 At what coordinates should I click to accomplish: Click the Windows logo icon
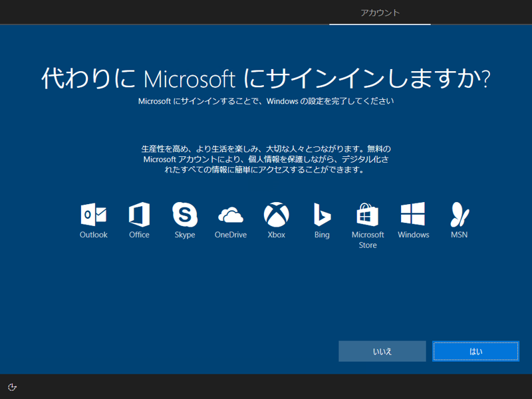click(x=413, y=213)
